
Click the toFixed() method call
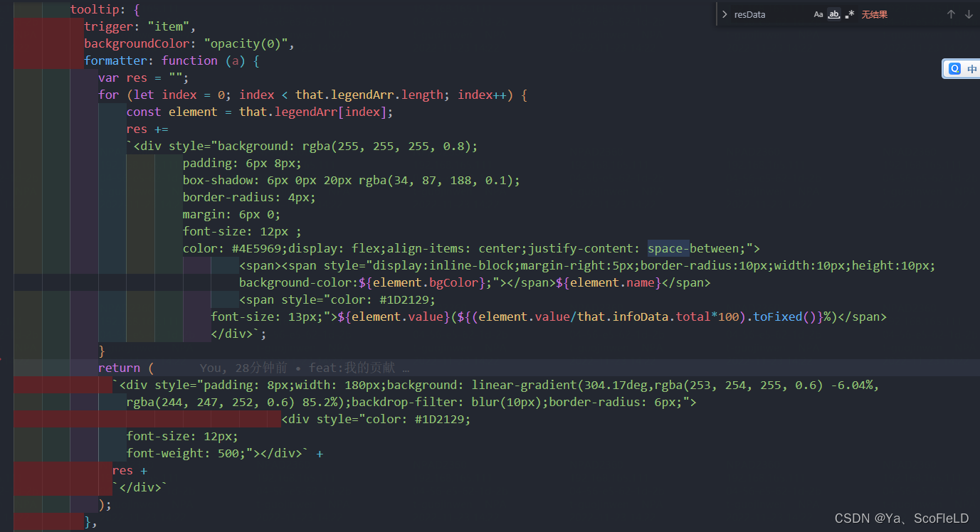point(785,316)
